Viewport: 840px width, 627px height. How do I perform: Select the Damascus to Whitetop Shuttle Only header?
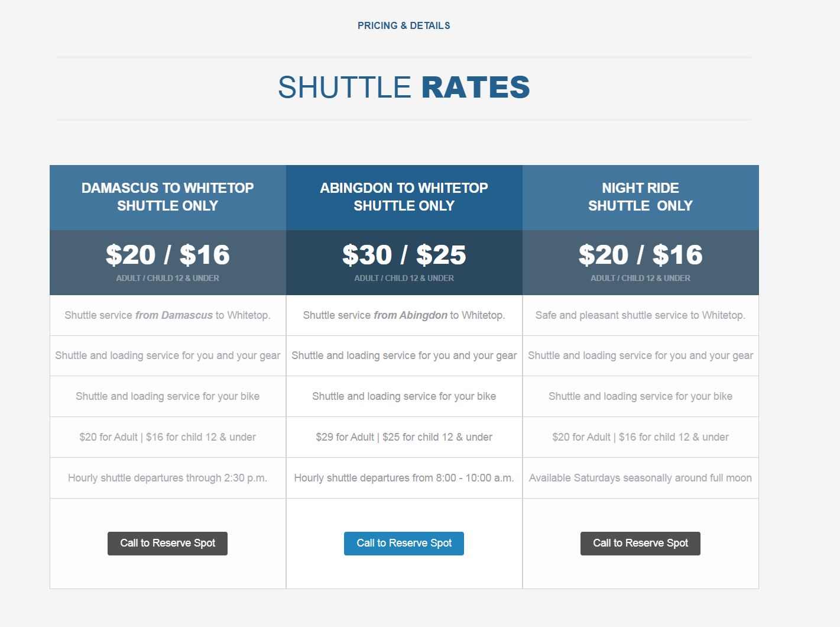pyautogui.click(x=168, y=198)
